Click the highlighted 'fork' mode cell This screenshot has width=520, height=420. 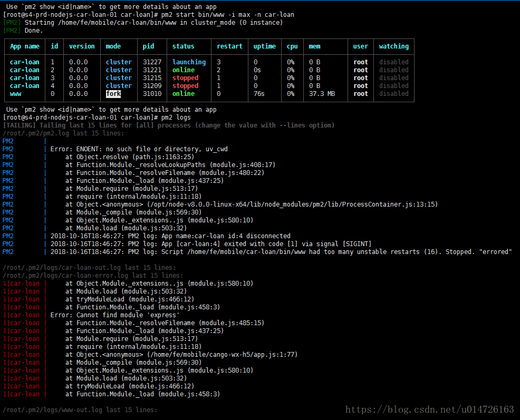tap(113, 94)
